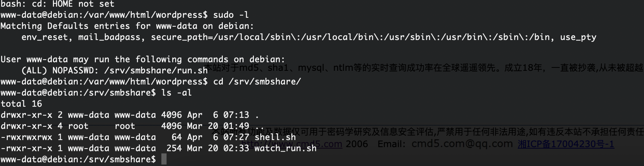Click the Chinese md5 sha1 mysql banner text
644x166 pixels.
pos(424,68)
